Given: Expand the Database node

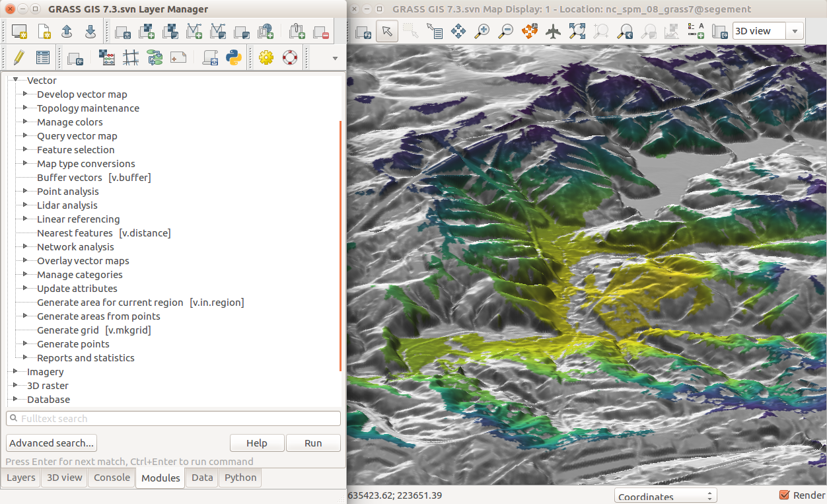Looking at the screenshot, I should click(x=15, y=399).
